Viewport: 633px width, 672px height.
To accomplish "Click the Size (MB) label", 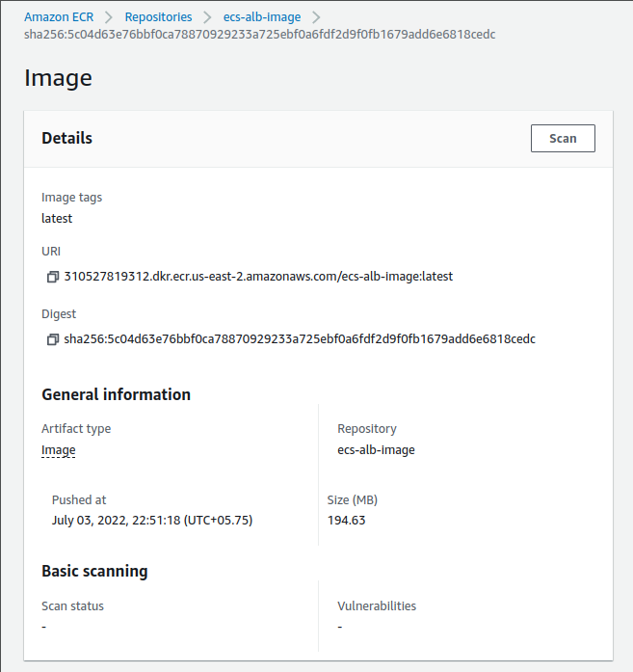I will 352,500.
